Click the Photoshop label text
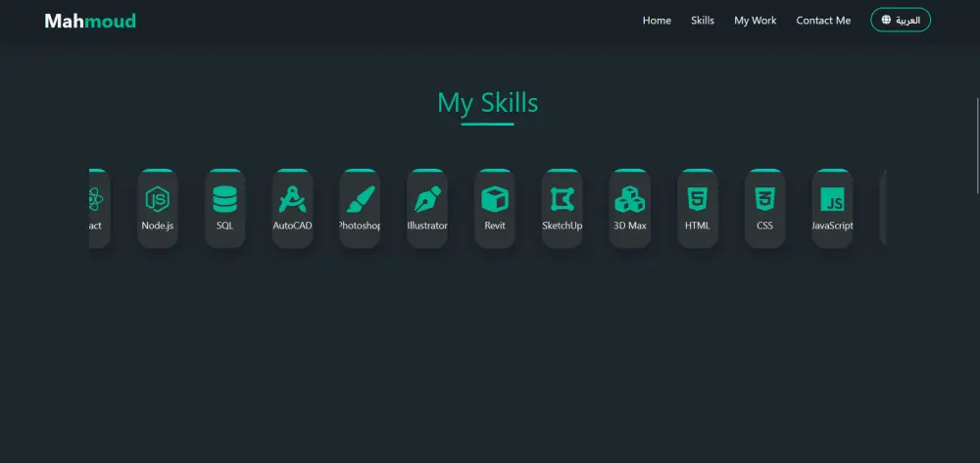The width and height of the screenshot is (980, 463). click(x=360, y=226)
